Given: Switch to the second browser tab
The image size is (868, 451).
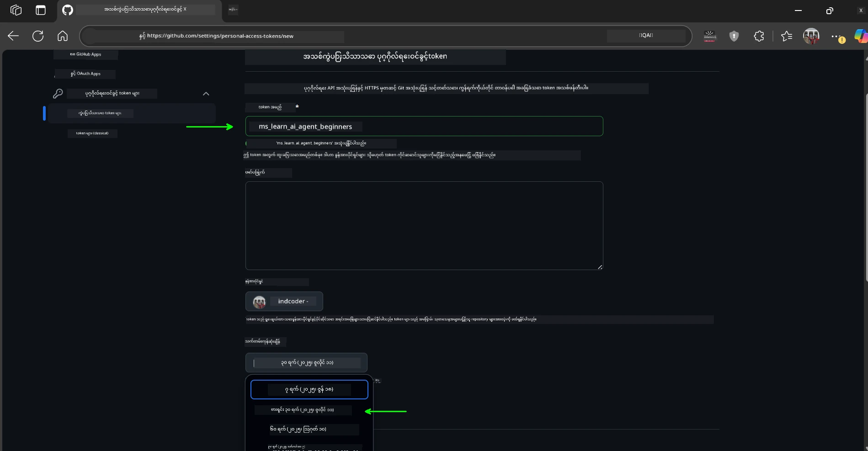Looking at the screenshot, I should [x=233, y=9].
